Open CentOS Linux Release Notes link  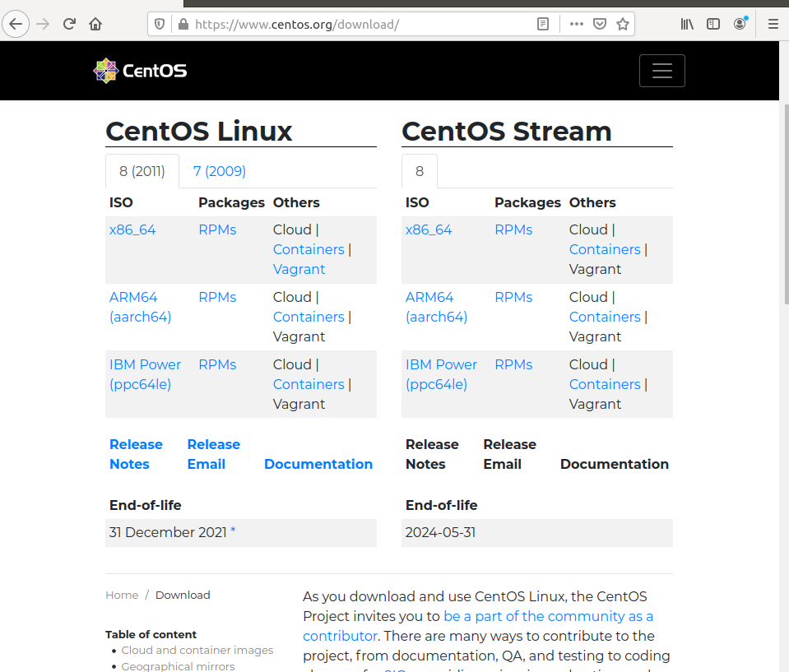(136, 454)
